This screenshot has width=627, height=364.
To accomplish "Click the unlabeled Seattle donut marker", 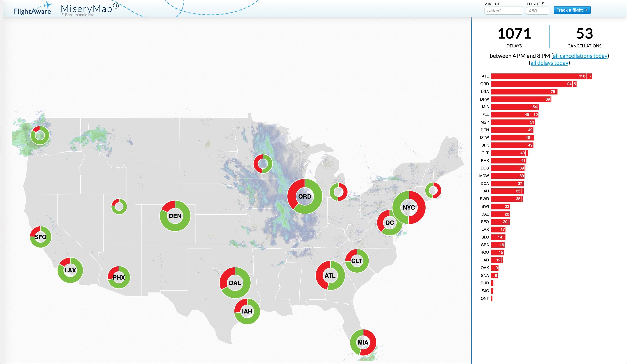I will tap(40, 135).
